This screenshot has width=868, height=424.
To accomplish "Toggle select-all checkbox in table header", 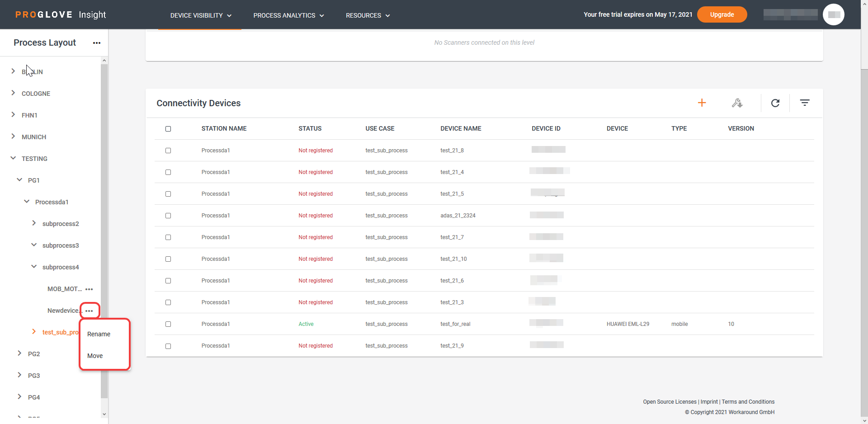I will [x=168, y=129].
